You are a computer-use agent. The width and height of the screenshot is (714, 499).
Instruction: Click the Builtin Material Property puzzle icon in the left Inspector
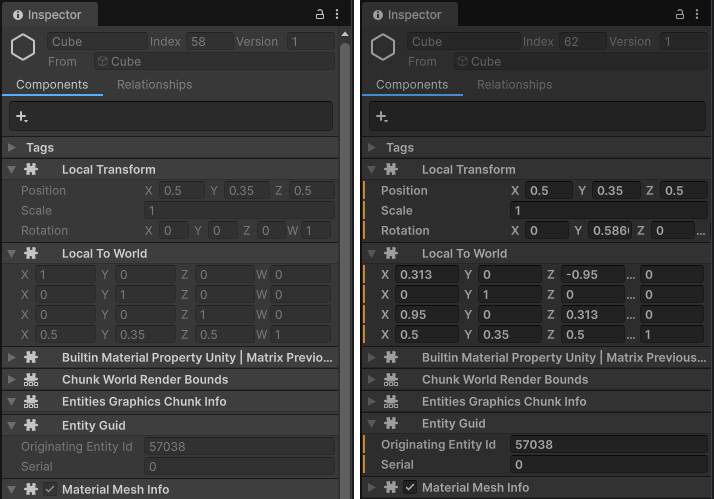(x=31, y=357)
